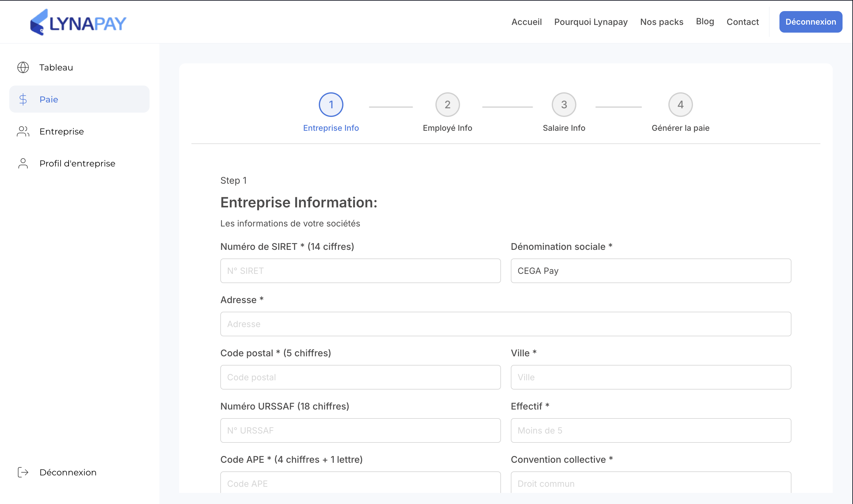The width and height of the screenshot is (853, 504).
Task: Click the Ville input field
Action: coord(651,377)
